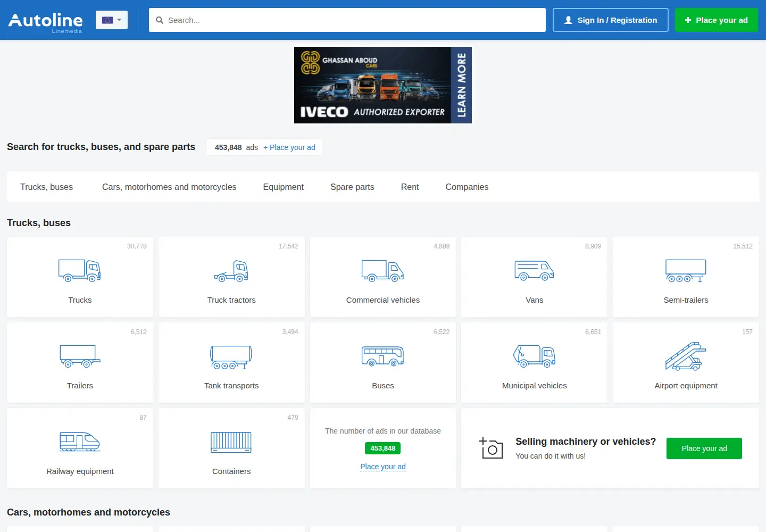Click the Airport equipment label
The width and height of the screenshot is (766, 532).
click(686, 386)
